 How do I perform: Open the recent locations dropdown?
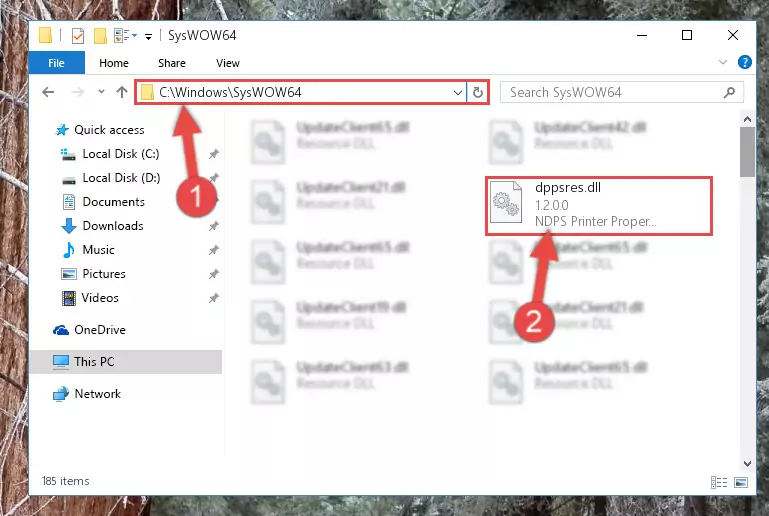click(101, 92)
